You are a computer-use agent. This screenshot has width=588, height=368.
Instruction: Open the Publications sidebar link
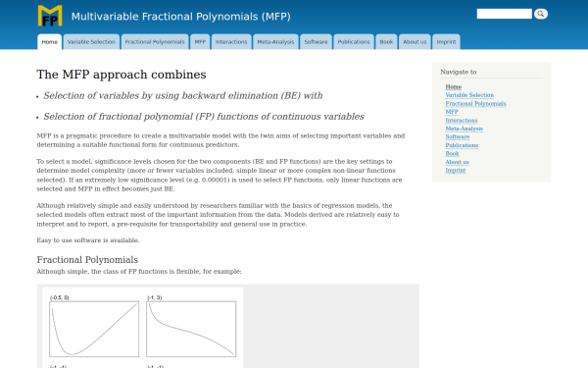pyautogui.click(x=462, y=145)
